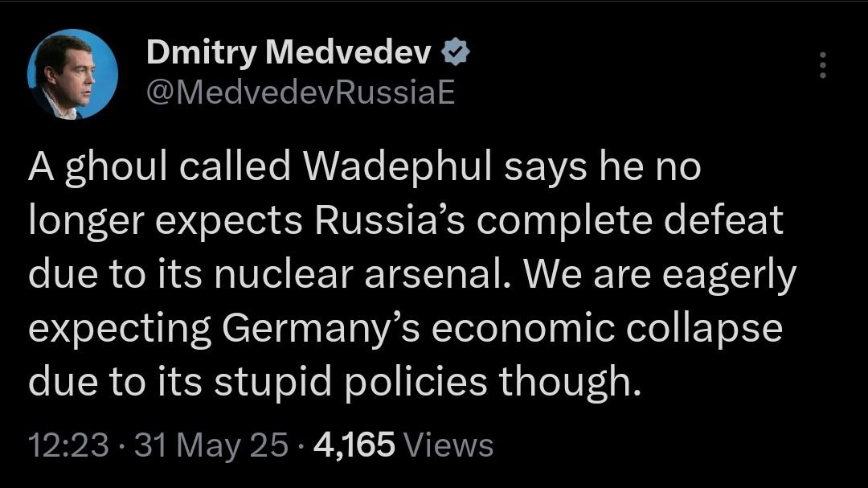Open the three-dot more options menu
Image resolution: width=868 pixels, height=488 pixels.
click(822, 65)
